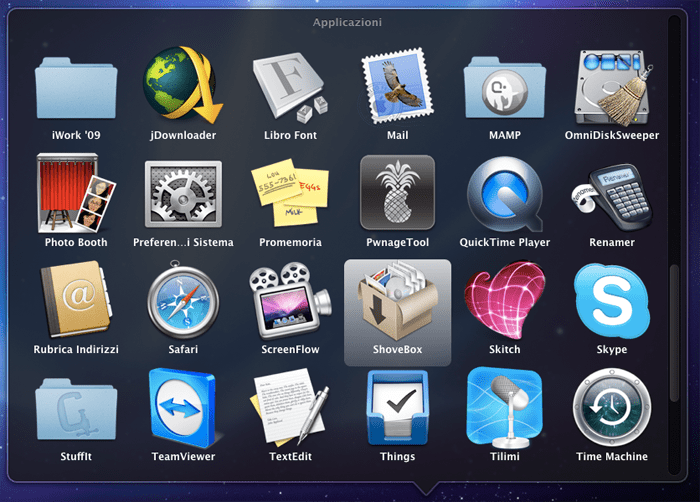Click the 'jDownloader' label text
This screenshot has width=700, height=502.
coord(183,135)
